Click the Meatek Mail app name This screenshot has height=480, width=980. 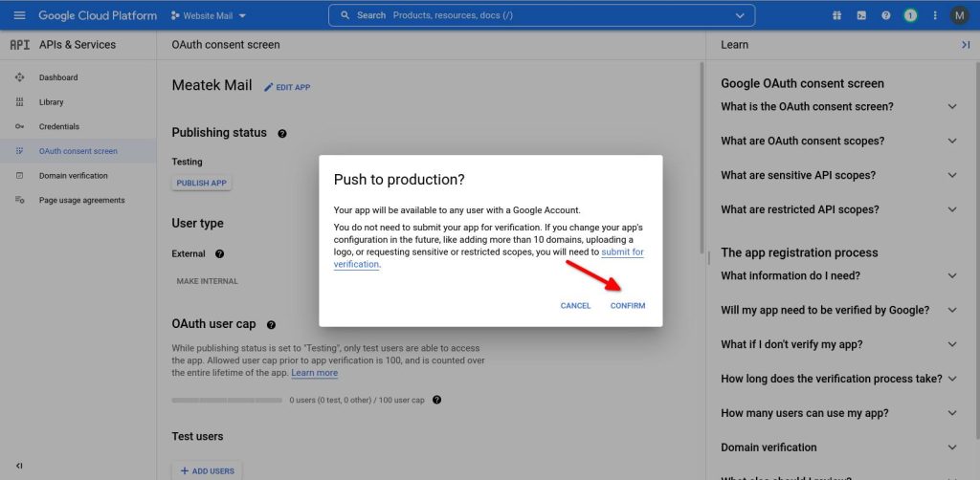(212, 85)
